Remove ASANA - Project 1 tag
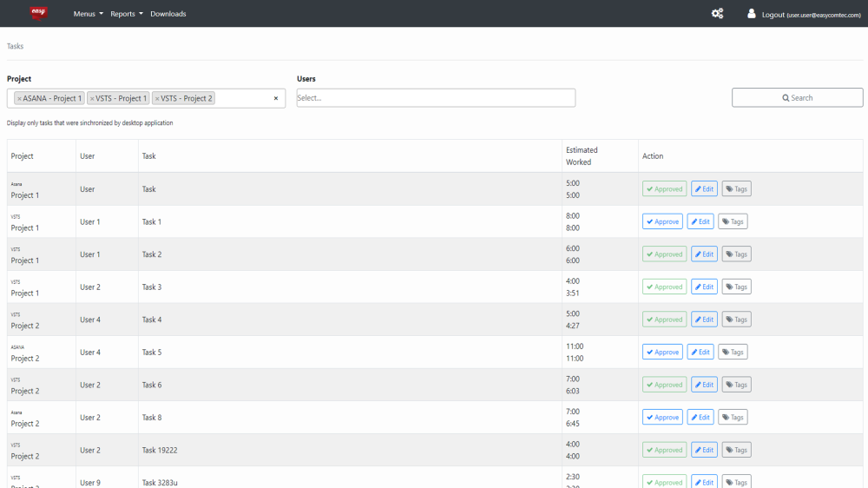 tap(19, 99)
